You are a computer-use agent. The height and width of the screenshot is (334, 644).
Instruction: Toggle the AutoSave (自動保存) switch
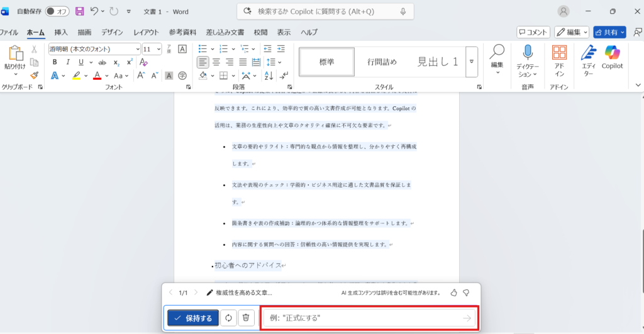57,11
